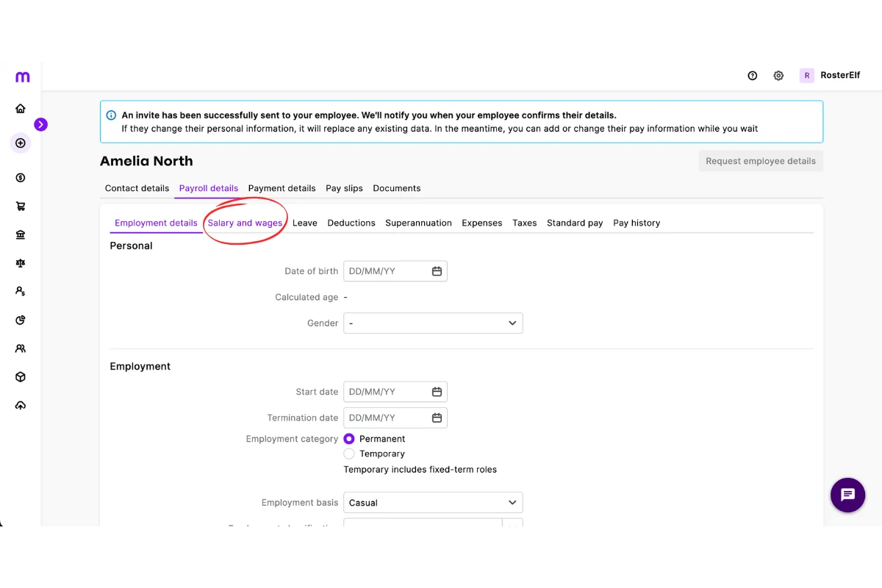Screen dimensions: 882x588
Task: Switch to Contact details tab
Action: (137, 188)
